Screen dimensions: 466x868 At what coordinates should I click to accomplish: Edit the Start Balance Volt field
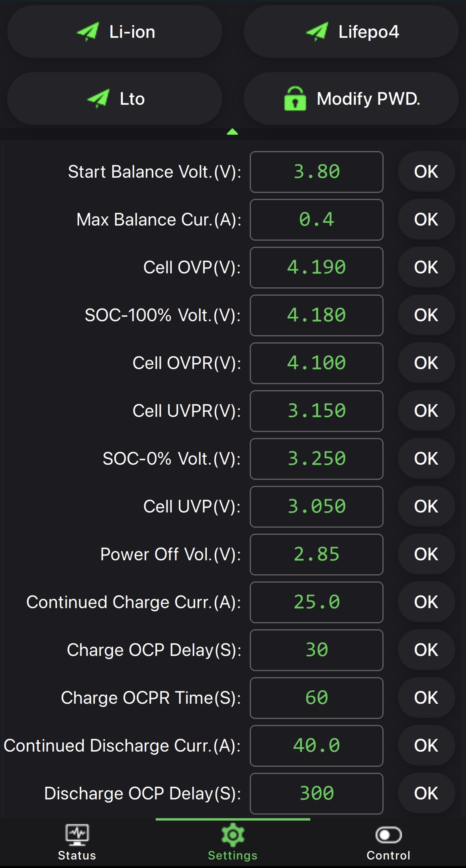[317, 172]
